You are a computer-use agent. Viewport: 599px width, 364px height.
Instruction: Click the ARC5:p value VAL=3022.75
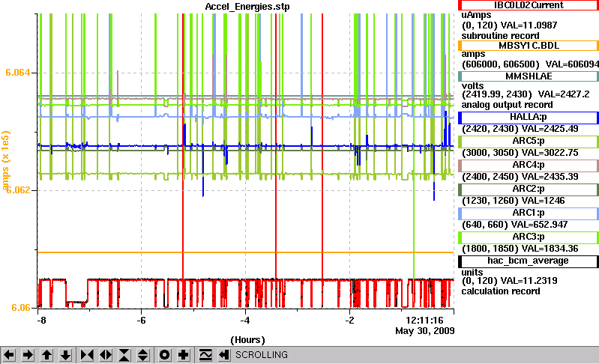point(550,153)
